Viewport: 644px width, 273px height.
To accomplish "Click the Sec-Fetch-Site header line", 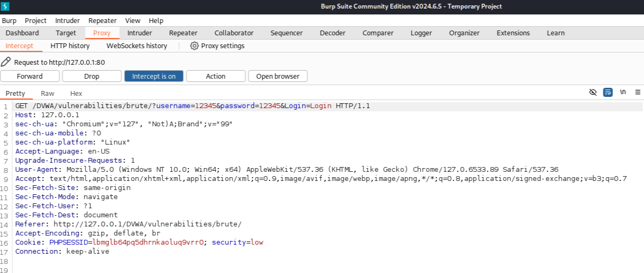I will point(73,188).
